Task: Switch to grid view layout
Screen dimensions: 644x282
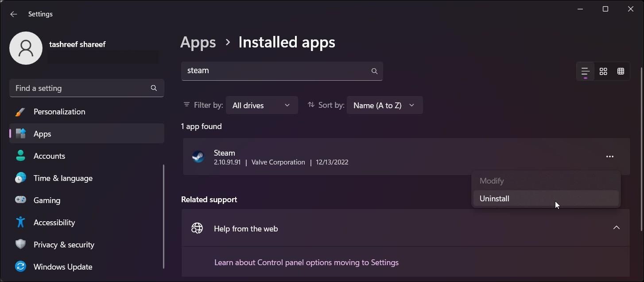Action: point(621,71)
